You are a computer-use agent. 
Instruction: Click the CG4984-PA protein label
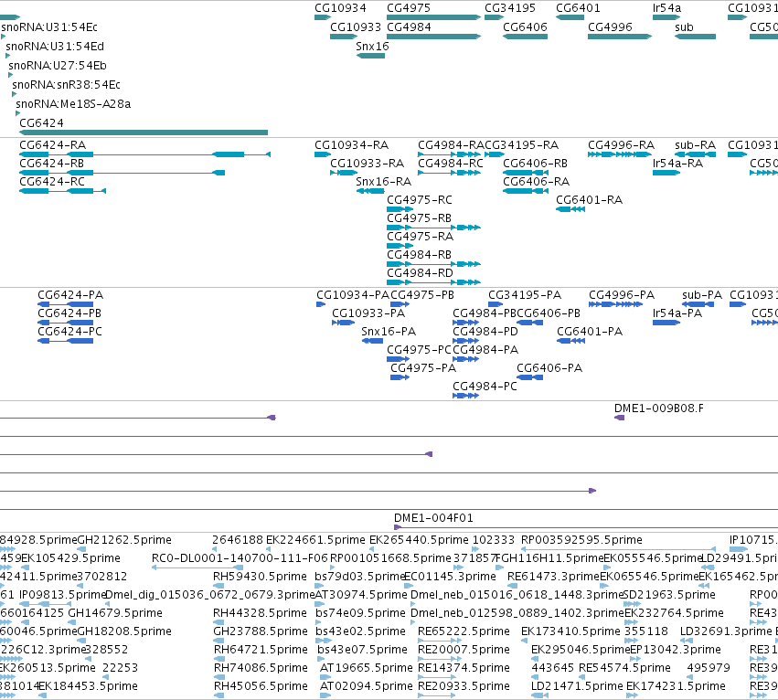point(485,350)
